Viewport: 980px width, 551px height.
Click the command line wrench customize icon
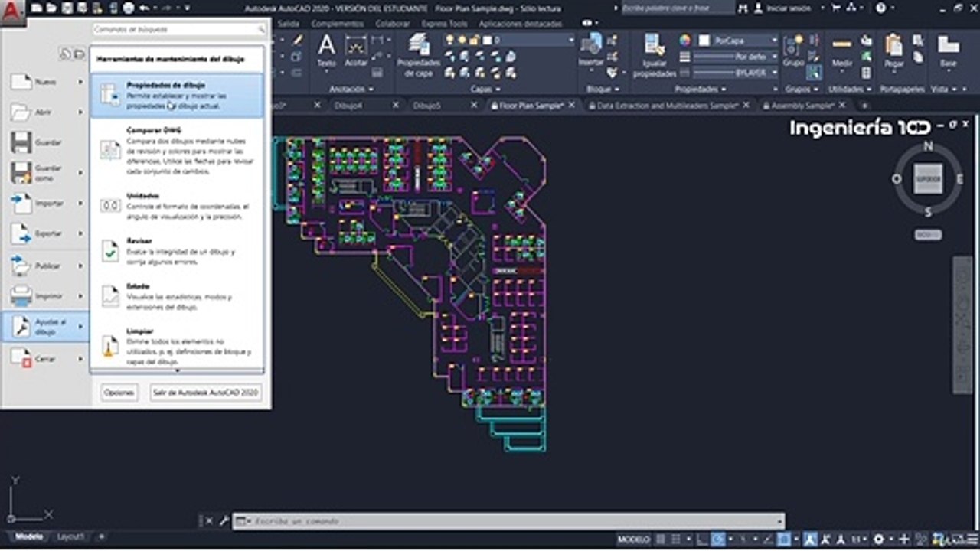click(224, 521)
